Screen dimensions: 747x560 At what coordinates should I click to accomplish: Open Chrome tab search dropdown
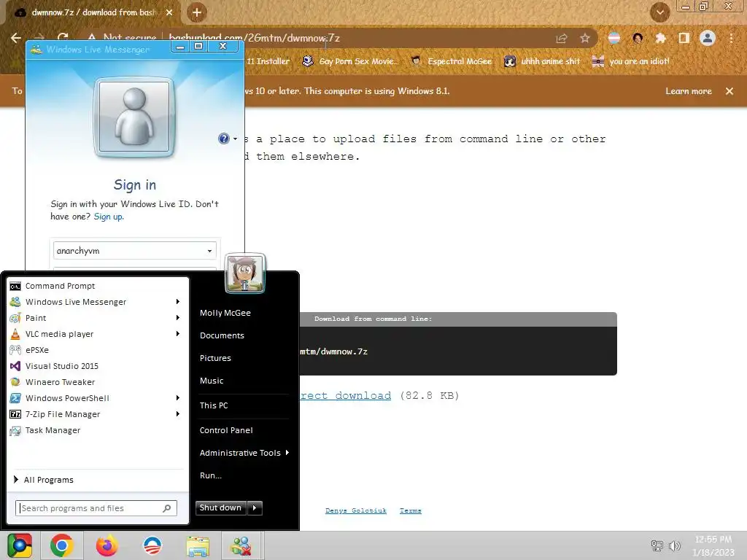tap(659, 12)
